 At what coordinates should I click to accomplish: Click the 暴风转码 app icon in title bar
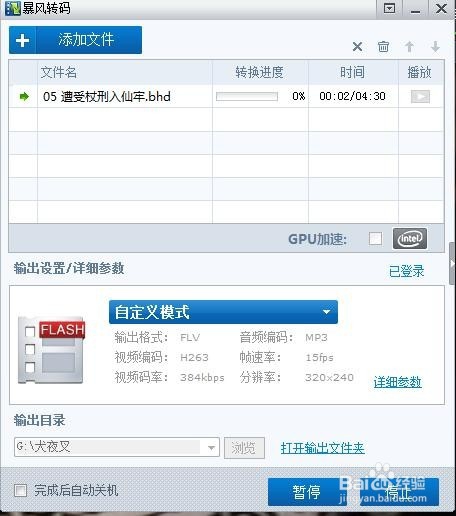(x=13, y=8)
